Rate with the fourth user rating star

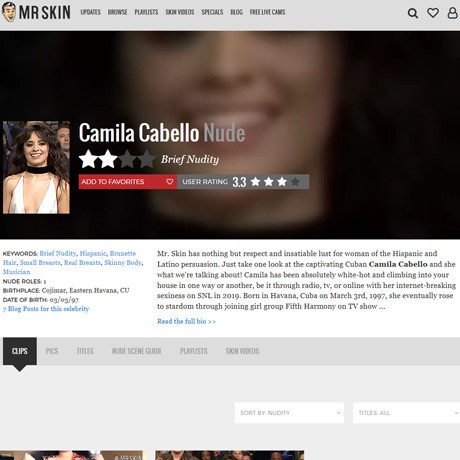pos(295,182)
